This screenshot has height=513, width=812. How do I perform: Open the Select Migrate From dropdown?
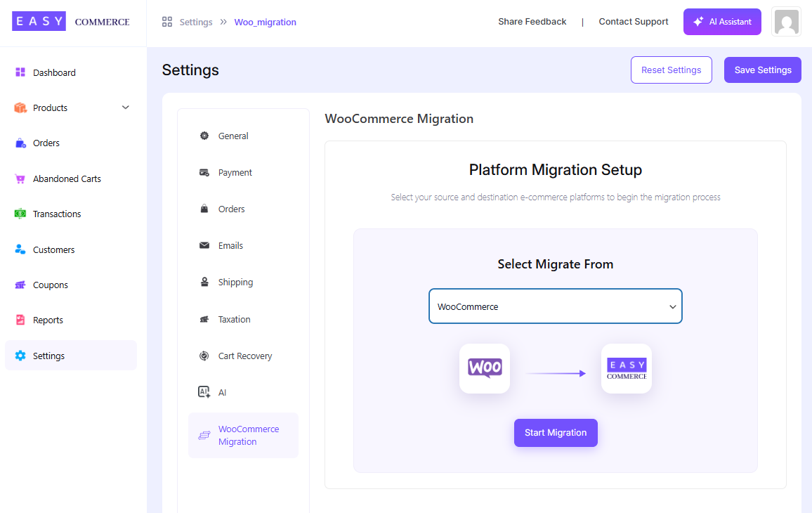555,306
